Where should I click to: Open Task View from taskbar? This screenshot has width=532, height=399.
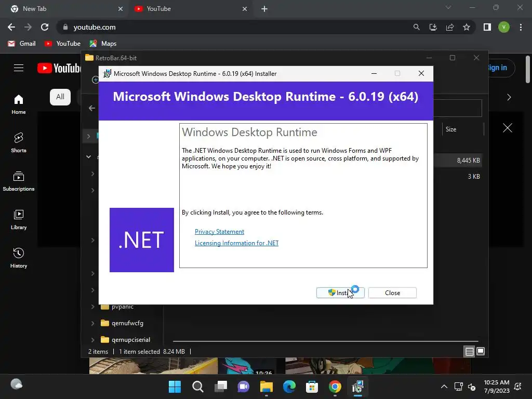pos(220,387)
